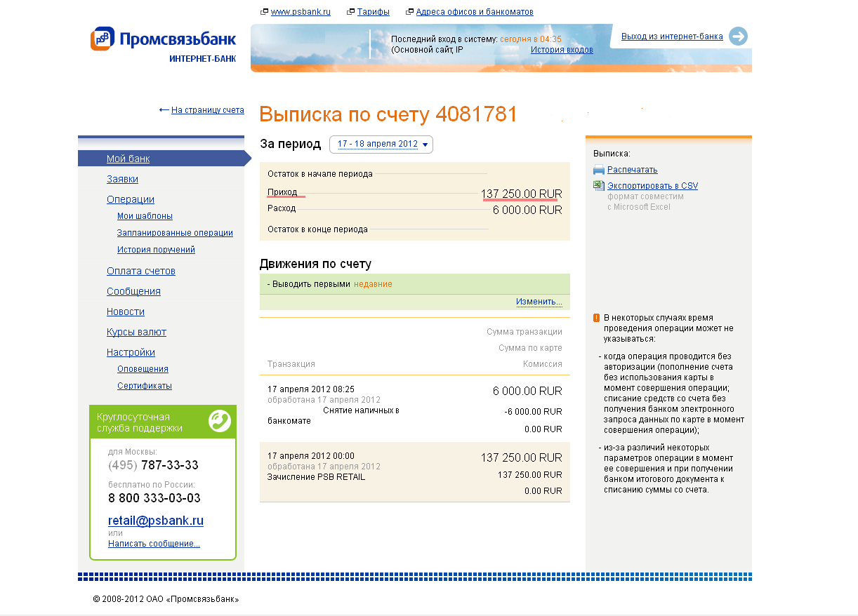The width and height of the screenshot is (858, 616).
Task: Open Сообщения section
Action: 133,291
